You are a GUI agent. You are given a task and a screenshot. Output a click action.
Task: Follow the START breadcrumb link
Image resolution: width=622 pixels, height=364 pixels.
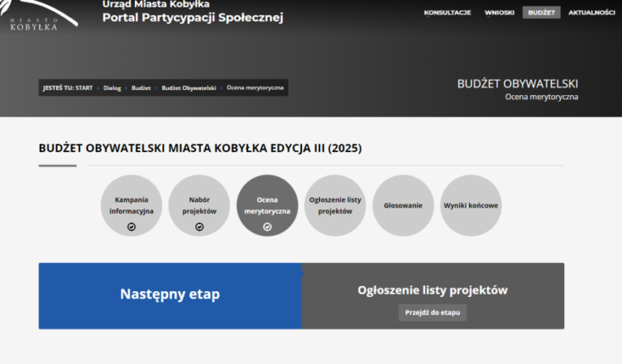click(84, 88)
